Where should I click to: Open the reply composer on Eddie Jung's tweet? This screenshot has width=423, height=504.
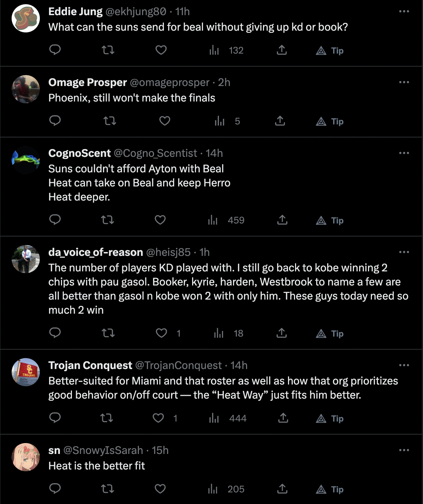pyautogui.click(x=55, y=50)
